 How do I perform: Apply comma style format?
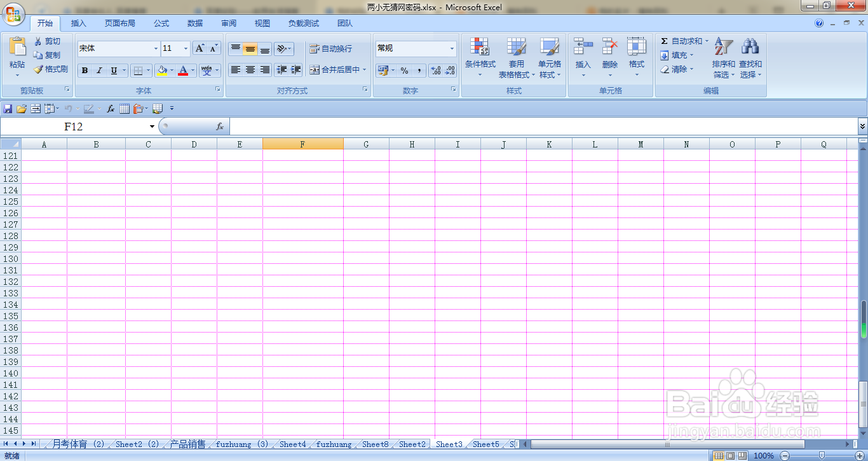[419, 71]
